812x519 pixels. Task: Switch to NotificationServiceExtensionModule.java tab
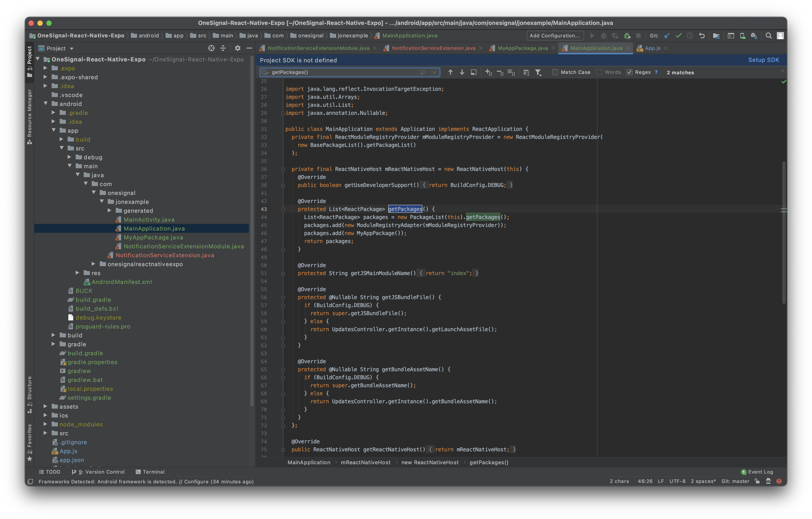pyautogui.click(x=318, y=48)
